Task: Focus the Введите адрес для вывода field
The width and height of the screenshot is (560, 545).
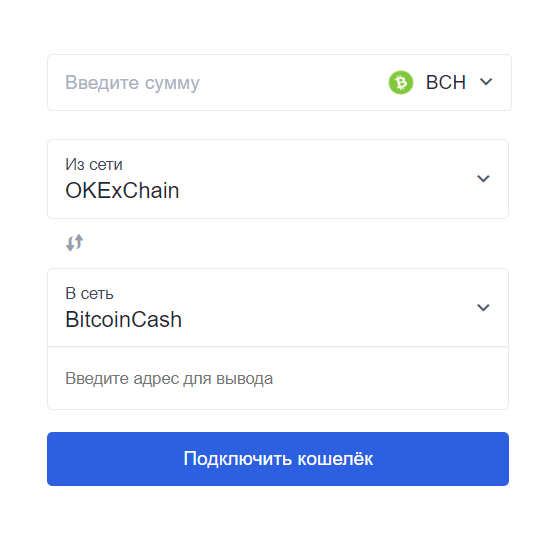Action: (x=278, y=378)
